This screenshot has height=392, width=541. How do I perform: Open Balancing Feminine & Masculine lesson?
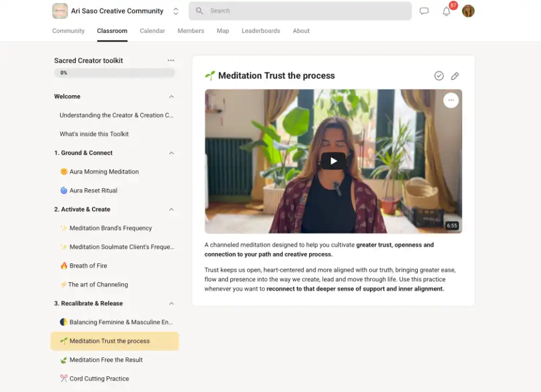coord(115,322)
